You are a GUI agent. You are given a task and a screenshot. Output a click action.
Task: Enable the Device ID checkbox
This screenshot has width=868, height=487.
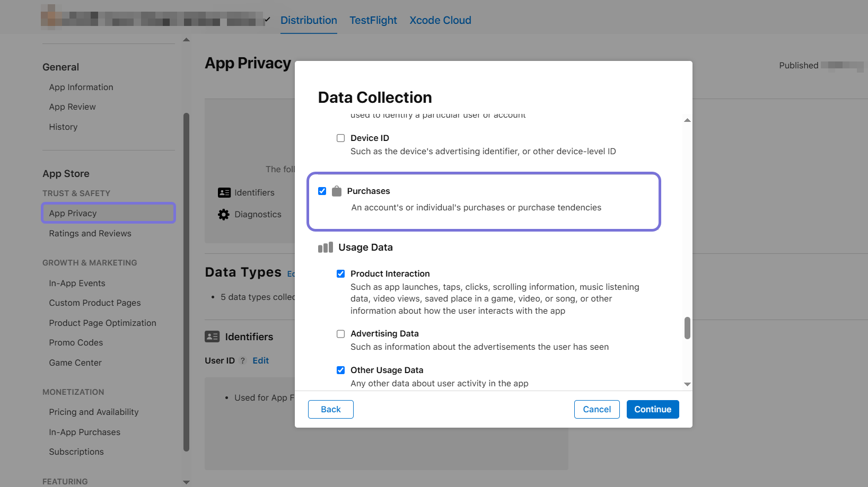click(340, 138)
